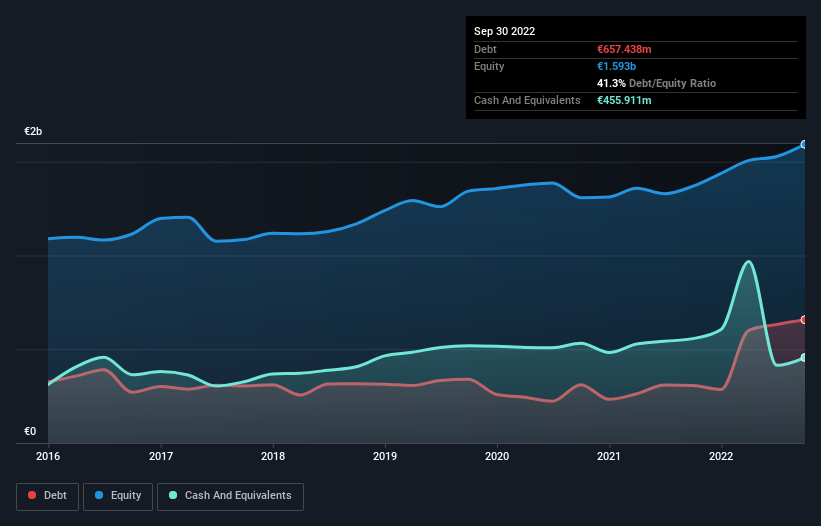The width and height of the screenshot is (821, 526).
Task: Click the €1.593b equity value
Action: tap(616, 66)
